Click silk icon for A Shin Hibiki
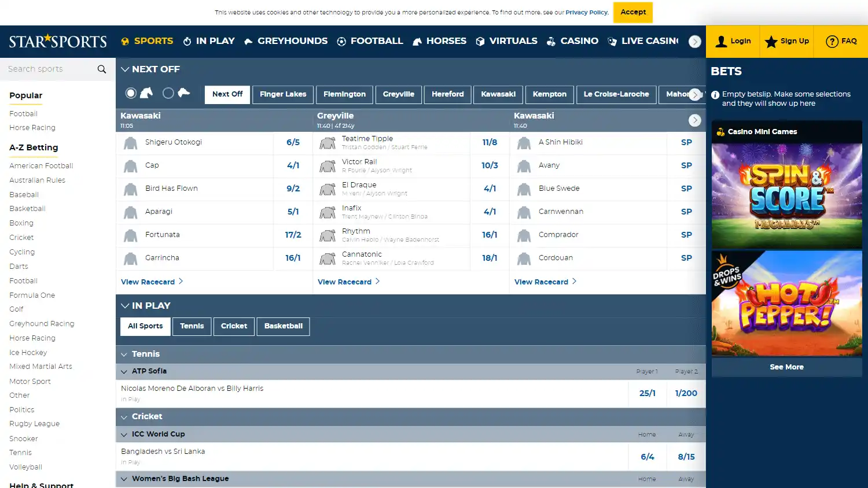Image resolution: width=868 pixels, height=488 pixels. point(524,143)
